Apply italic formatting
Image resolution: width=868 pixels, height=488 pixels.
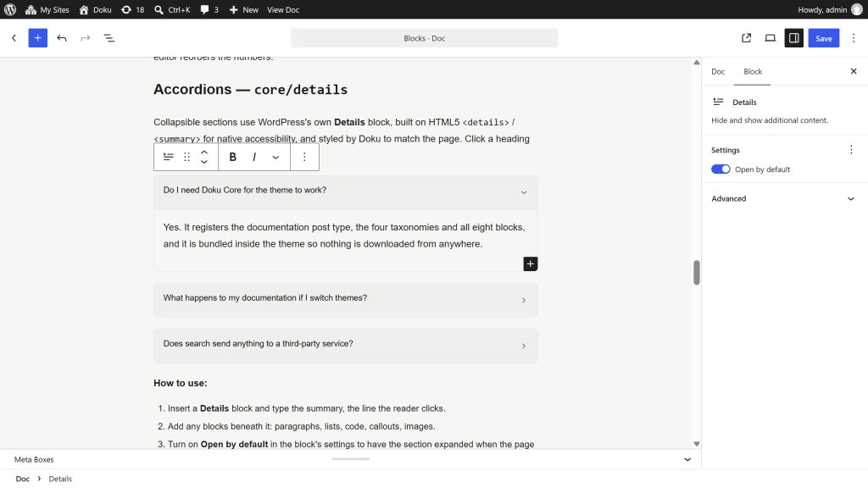point(254,157)
